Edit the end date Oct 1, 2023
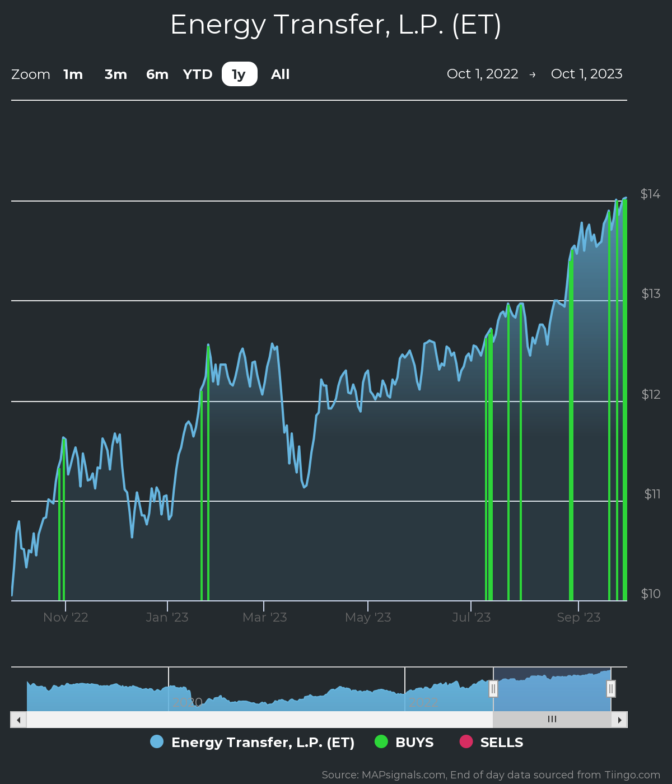Image resolution: width=672 pixels, height=784 pixels. click(587, 74)
